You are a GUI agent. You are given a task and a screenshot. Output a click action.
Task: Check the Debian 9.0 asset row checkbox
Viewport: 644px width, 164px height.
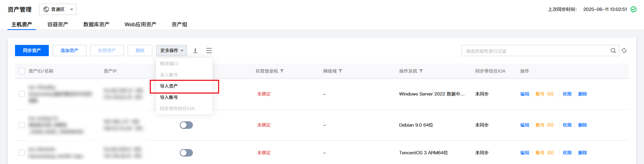point(22,125)
